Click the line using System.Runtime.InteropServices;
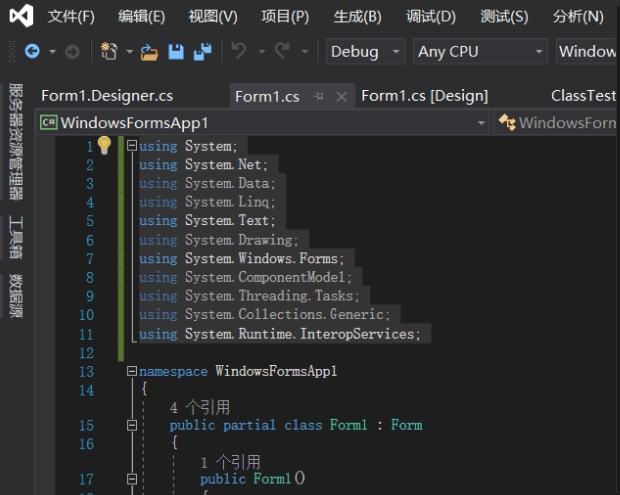Screen dimensions: 620x495 coord(280,334)
